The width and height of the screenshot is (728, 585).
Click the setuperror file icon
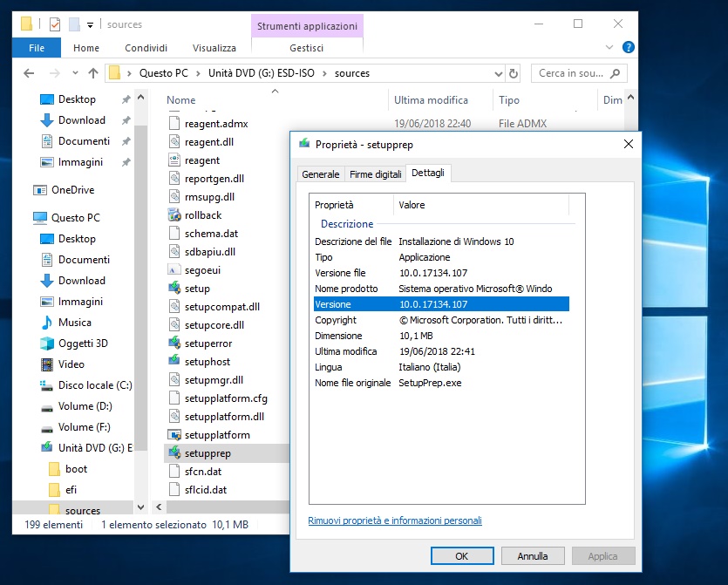point(174,344)
